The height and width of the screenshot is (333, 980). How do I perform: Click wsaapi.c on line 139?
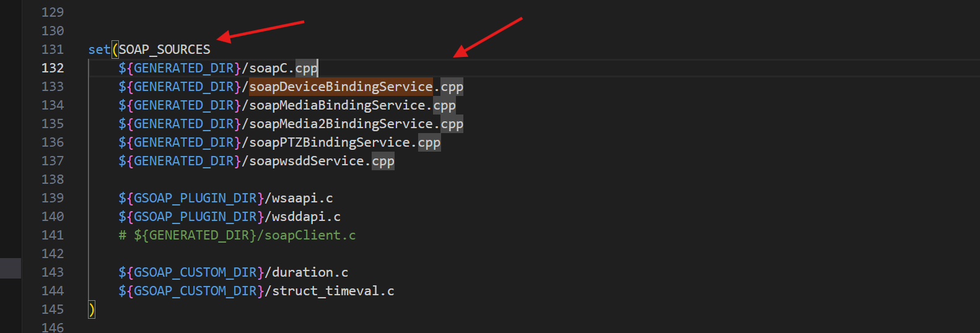tap(302, 198)
